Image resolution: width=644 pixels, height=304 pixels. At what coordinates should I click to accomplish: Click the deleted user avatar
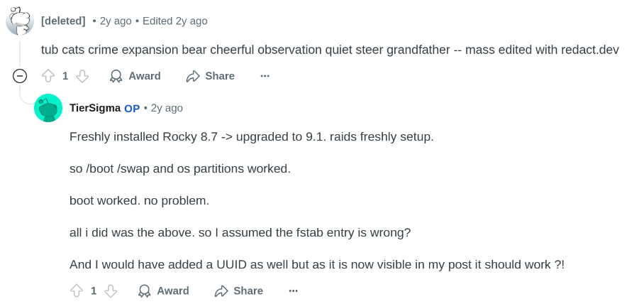coord(20,21)
